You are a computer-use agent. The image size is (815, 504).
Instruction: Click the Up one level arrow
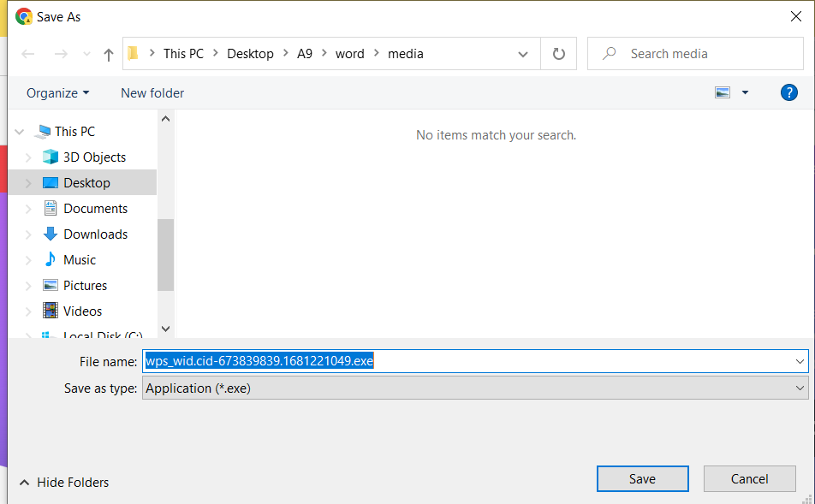pos(108,54)
